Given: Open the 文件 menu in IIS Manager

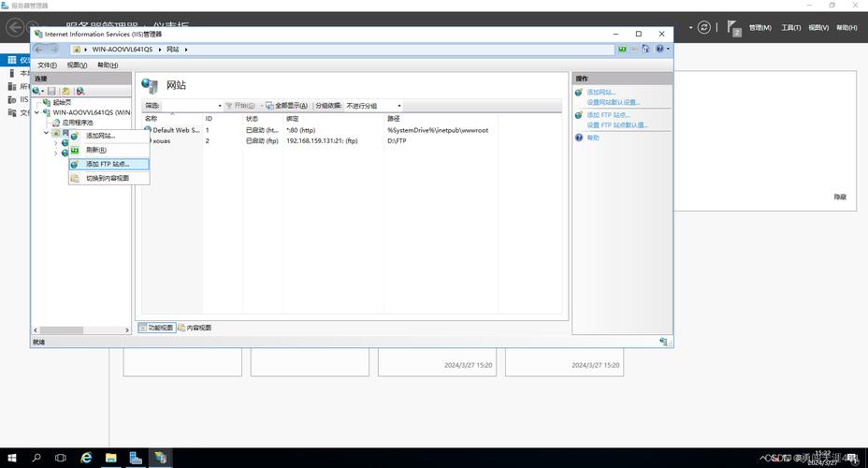Looking at the screenshot, I should pyautogui.click(x=47, y=66).
